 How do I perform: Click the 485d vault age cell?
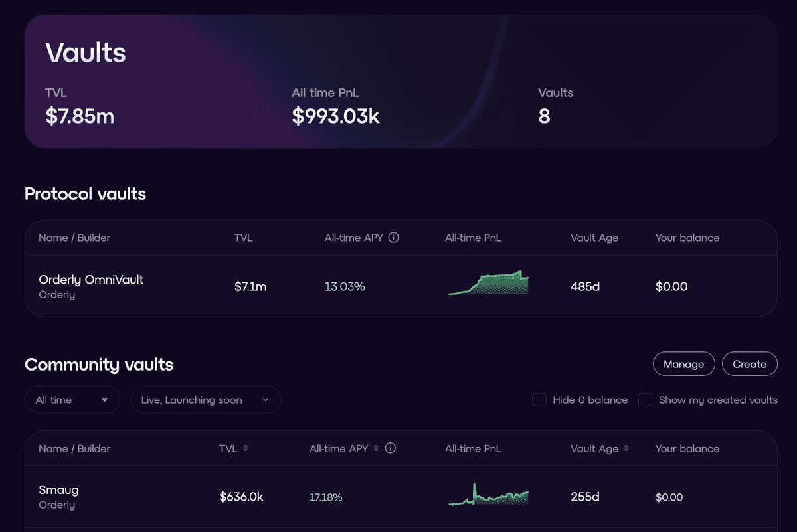(585, 287)
